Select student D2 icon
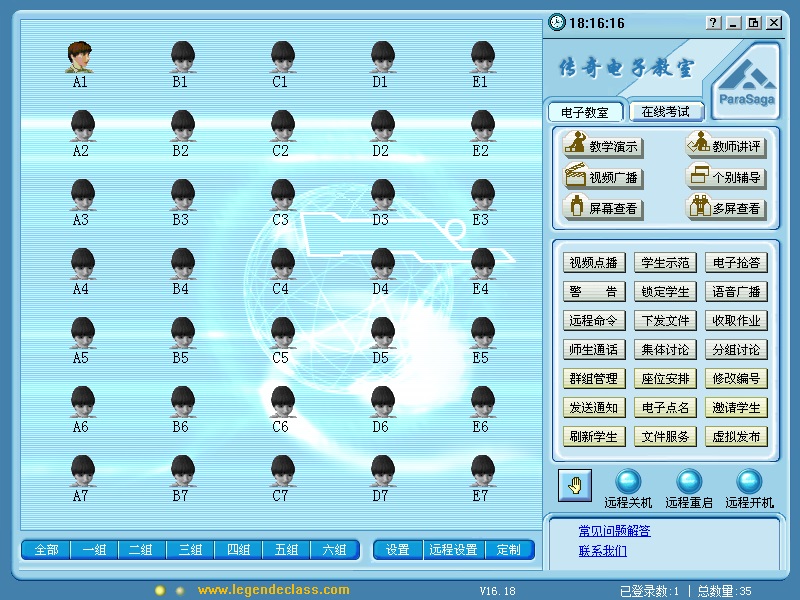Screen dimensions: 800x600 click(382, 126)
